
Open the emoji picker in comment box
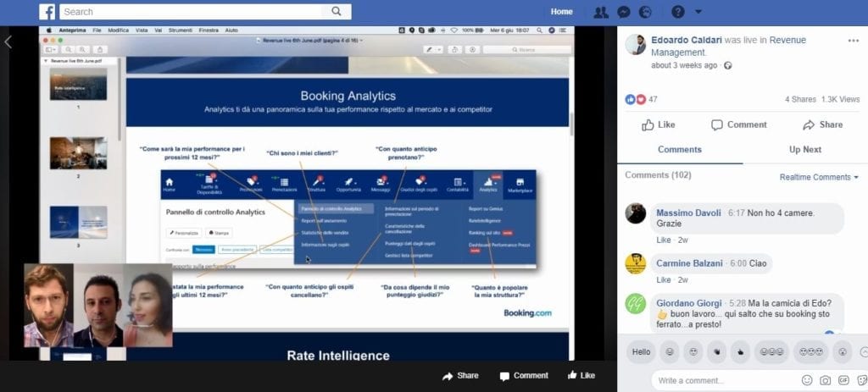(807, 380)
